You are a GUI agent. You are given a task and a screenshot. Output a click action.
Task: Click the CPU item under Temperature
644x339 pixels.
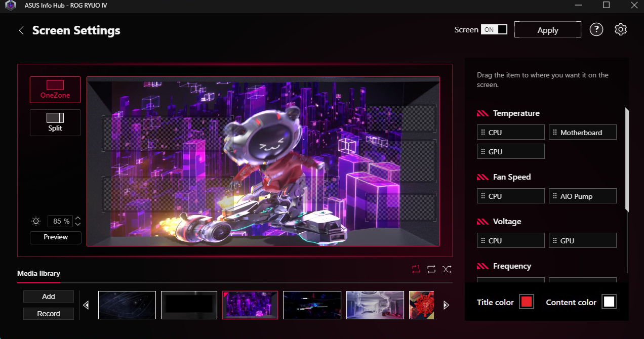511,133
